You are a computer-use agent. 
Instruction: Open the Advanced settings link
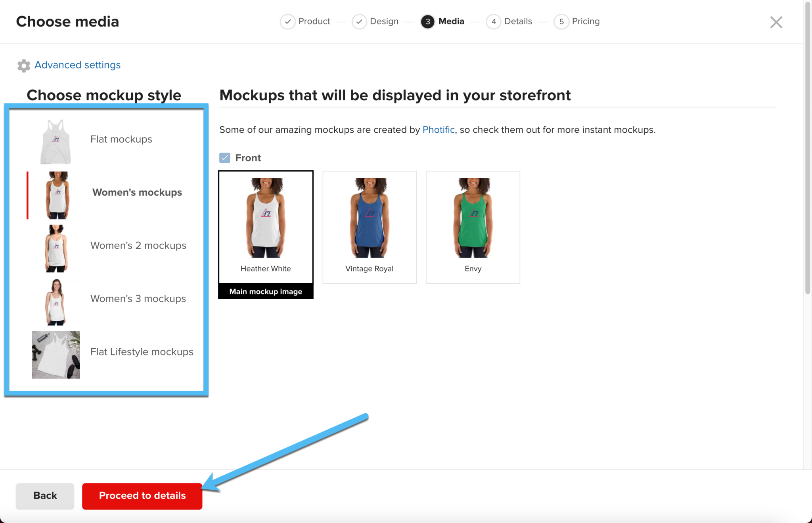point(77,65)
